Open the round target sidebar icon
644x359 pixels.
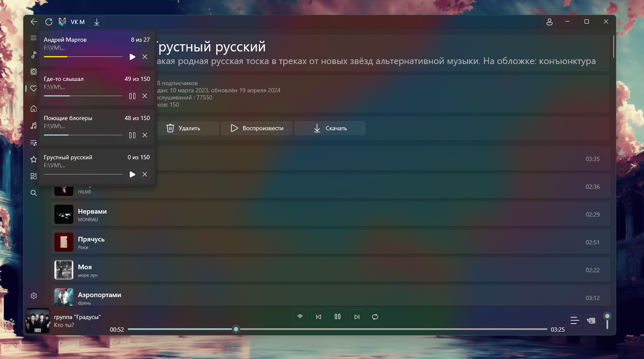[33, 72]
